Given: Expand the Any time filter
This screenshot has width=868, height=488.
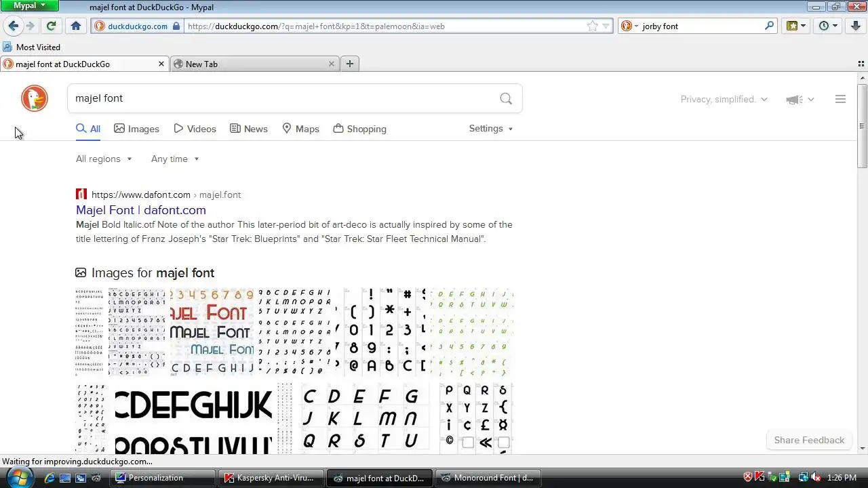Looking at the screenshot, I should tap(175, 159).
